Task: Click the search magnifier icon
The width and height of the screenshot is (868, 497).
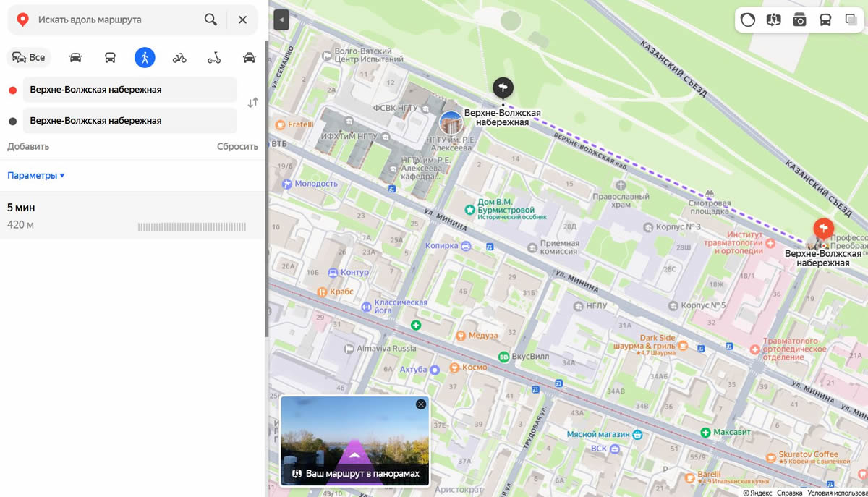Action: click(x=210, y=20)
